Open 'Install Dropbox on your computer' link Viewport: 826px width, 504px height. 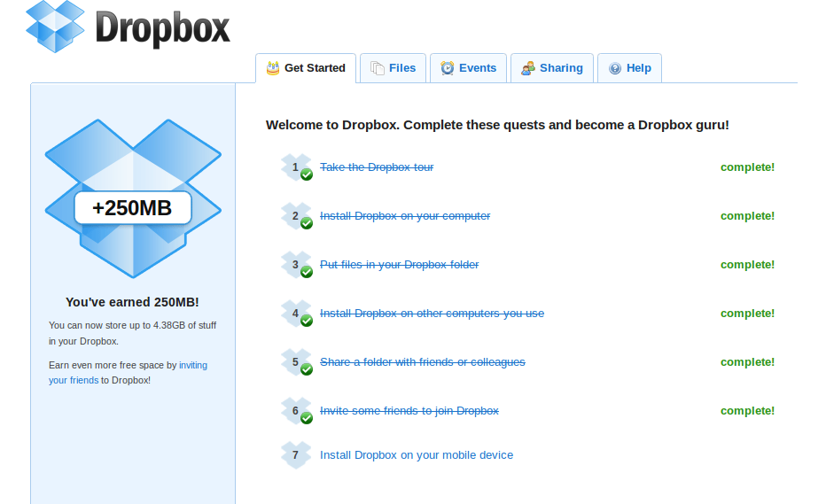405,216
